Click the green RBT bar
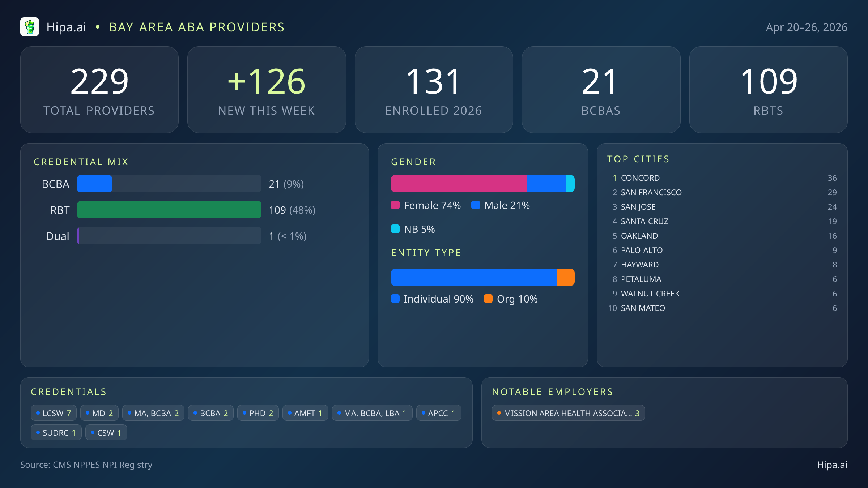The width and height of the screenshot is (868, 488). (169, 210)
